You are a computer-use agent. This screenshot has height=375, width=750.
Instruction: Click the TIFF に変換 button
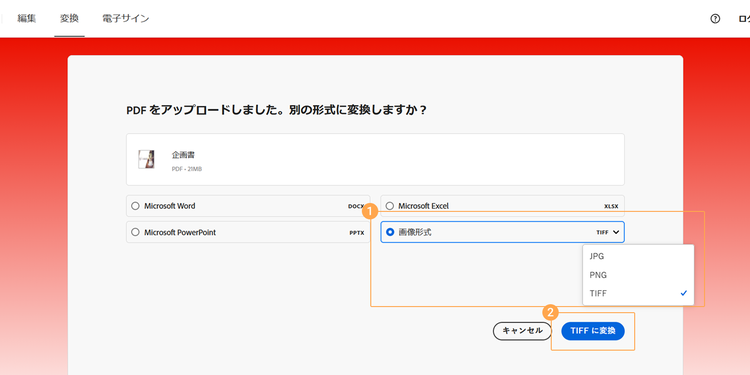point(593,331)
